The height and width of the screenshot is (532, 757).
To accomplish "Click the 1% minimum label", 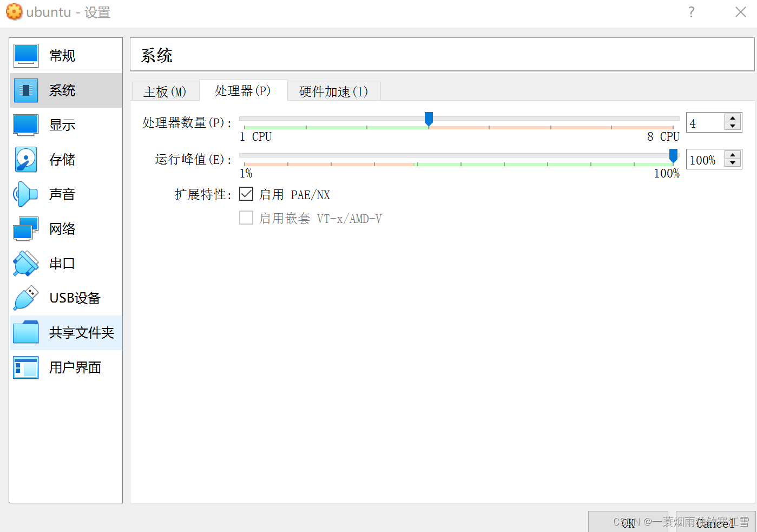I will coord(246,173).
